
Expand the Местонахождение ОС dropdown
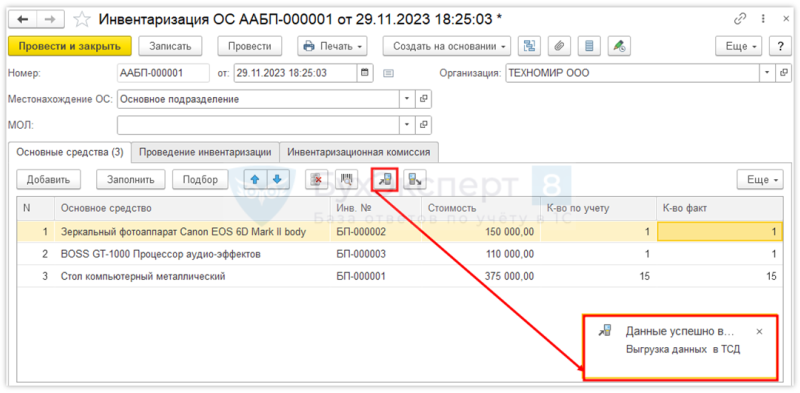[x=407, y=99]
